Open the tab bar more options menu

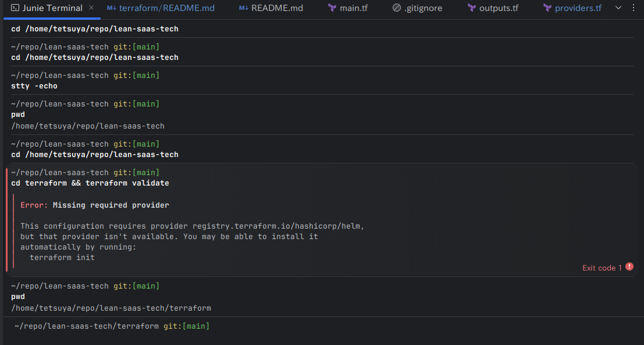click(x=634, y=8)
